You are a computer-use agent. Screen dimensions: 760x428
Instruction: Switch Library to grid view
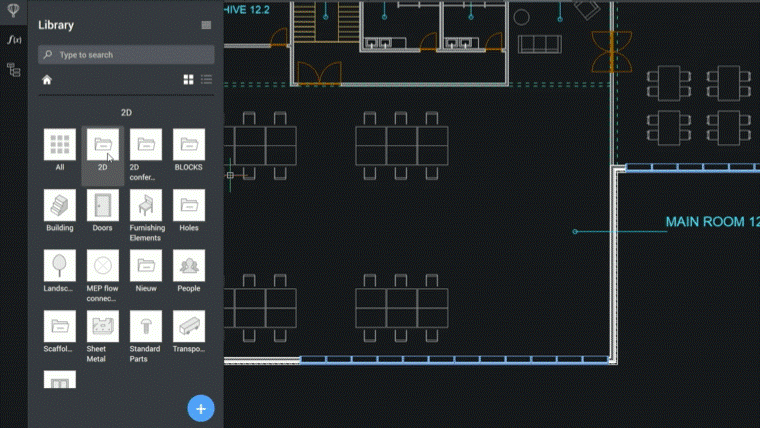tap(189, 79)
